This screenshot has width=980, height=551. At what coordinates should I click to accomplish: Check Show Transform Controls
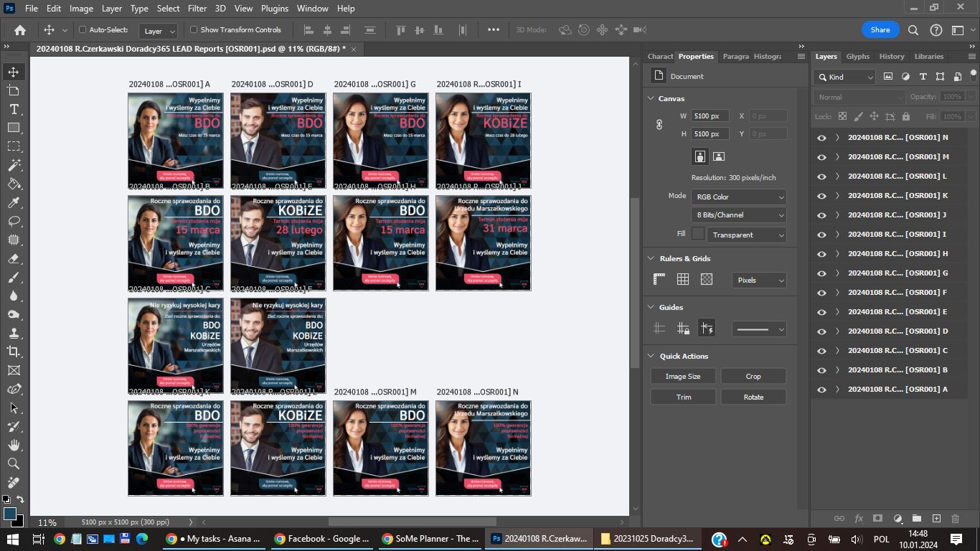pos(194,30)
